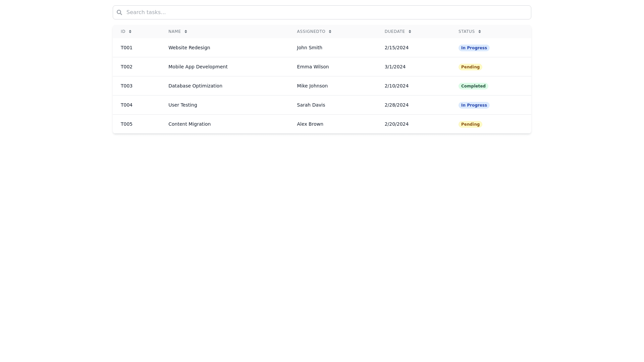Viewport: 644px width, 362px height.
Task: Click the search magnifier icon
Action: (119, 12)
